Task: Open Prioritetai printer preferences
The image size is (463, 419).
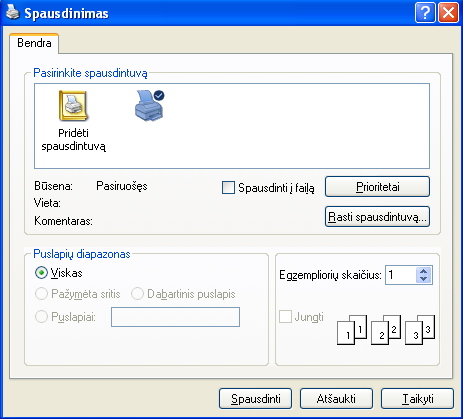Action: click(x=377, y=187)
